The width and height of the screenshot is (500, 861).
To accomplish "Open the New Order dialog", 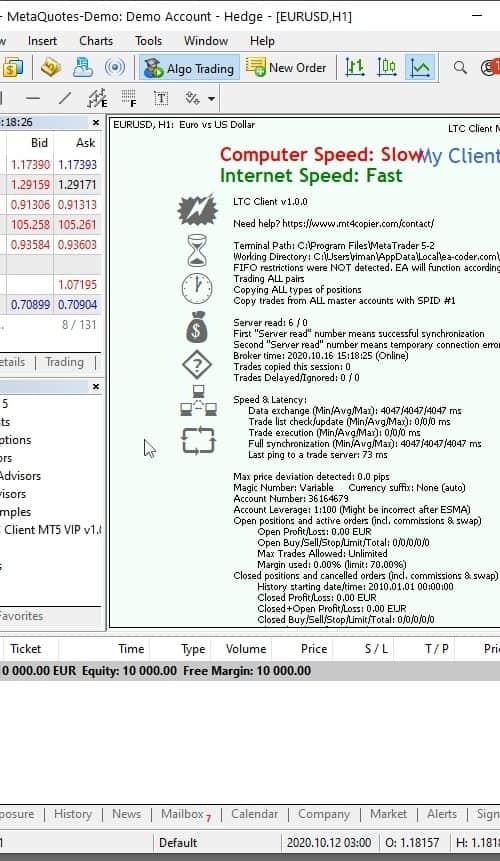I will point(286,68).
